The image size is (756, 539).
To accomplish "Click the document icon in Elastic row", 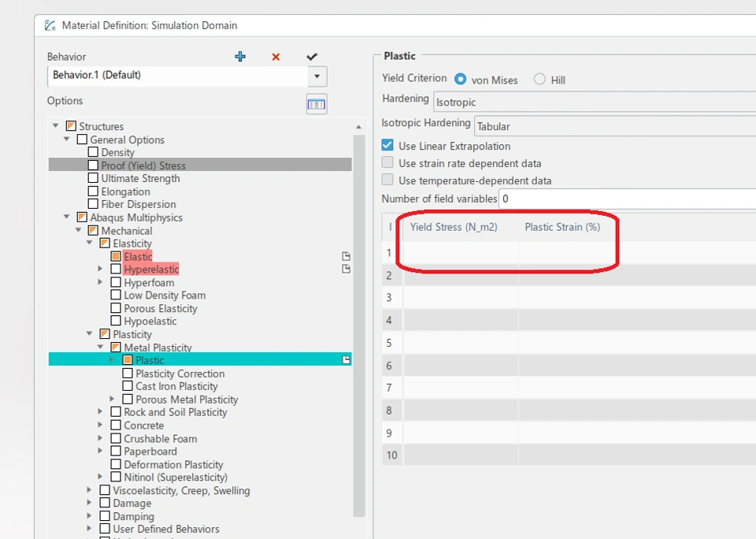I will [346, 256].
